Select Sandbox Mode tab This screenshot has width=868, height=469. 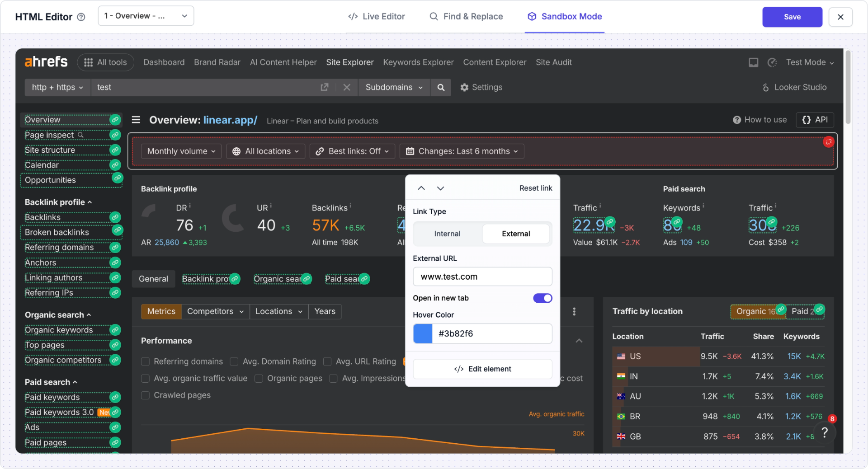pos(564,17)
